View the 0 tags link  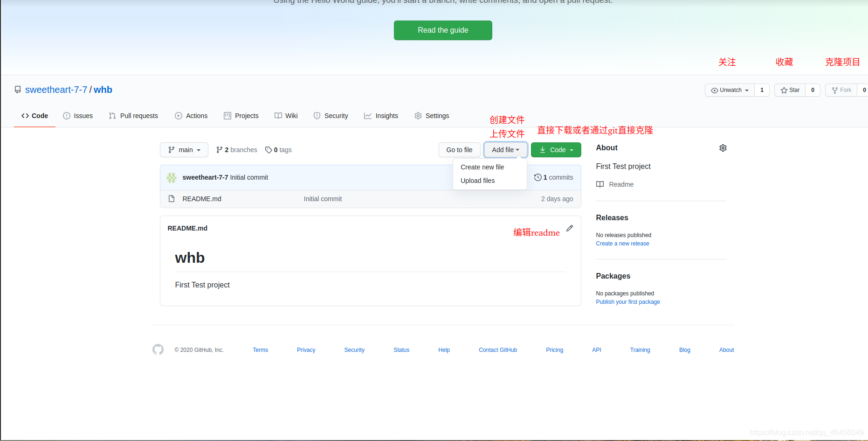(278, 150)
